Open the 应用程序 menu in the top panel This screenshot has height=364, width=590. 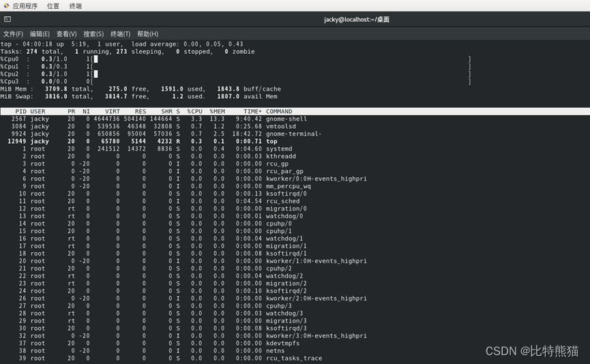pos(25,6)
